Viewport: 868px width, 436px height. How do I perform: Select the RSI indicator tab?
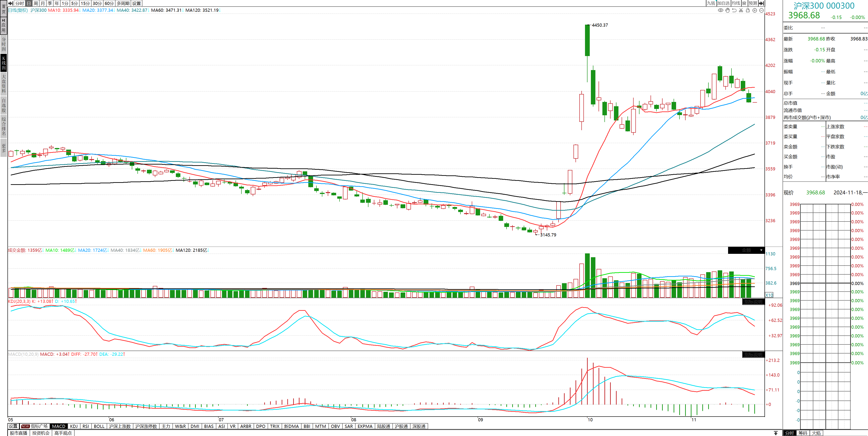86,426
